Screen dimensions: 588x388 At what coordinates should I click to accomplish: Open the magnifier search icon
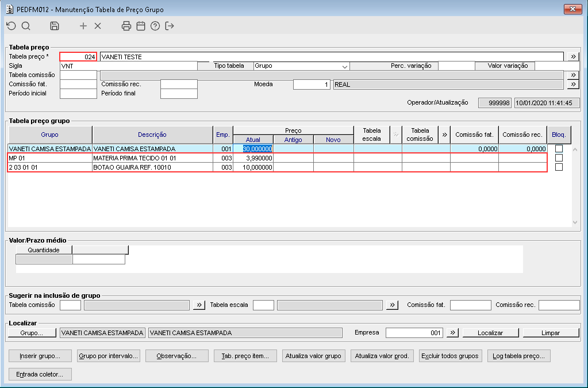tap(26, 26)
